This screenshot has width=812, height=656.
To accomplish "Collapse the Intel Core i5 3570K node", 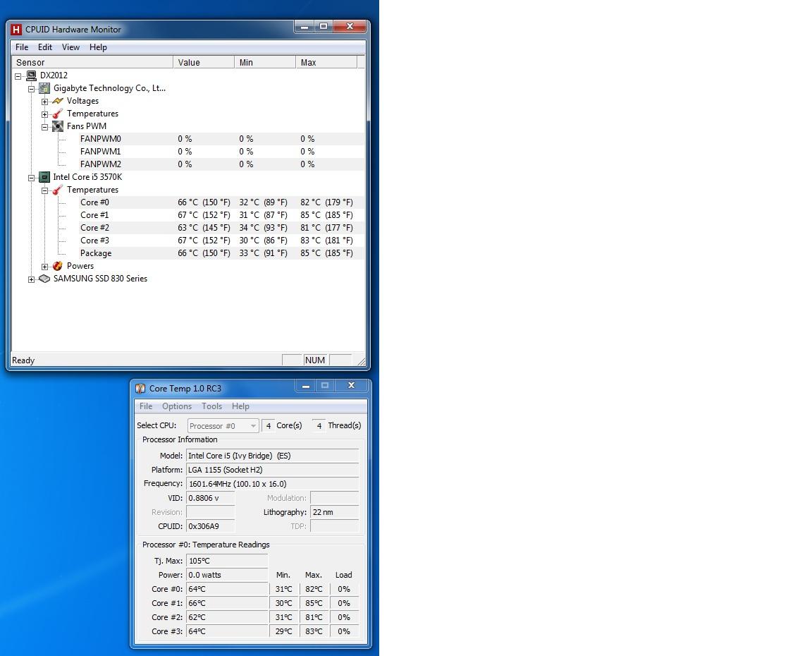I will (31, 178).
